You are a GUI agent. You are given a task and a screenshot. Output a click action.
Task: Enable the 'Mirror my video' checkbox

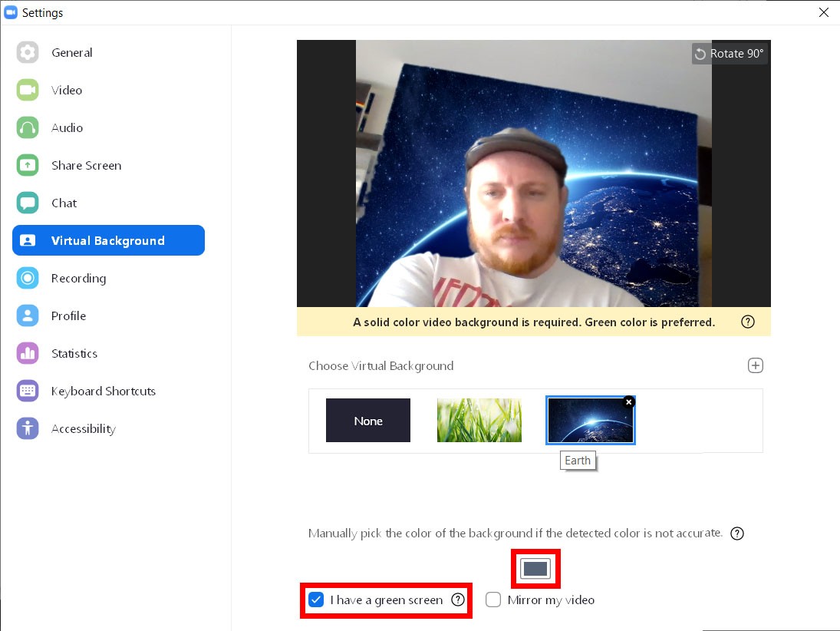tap(493, 600)
